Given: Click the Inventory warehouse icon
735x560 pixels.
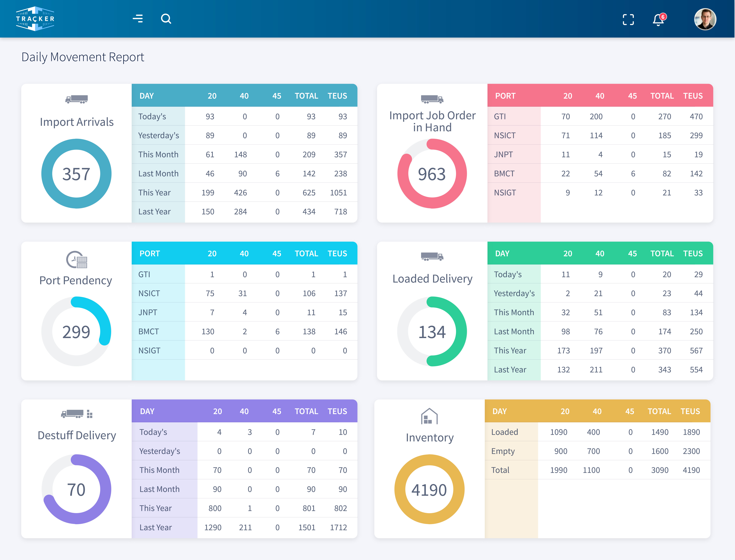Looking at the screenshot, I should click(x=429, y=416).
